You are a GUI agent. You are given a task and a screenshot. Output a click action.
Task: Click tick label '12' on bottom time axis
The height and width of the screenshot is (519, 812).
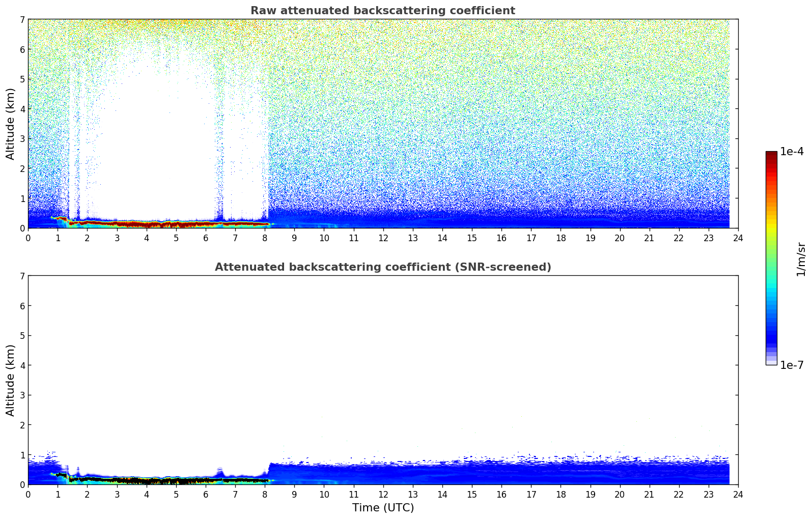pos(383,494)
